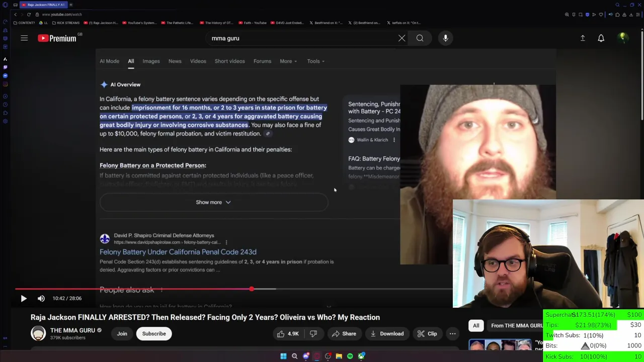
Task: Select From THE MMA GURU chip
Action: [514, 326]
